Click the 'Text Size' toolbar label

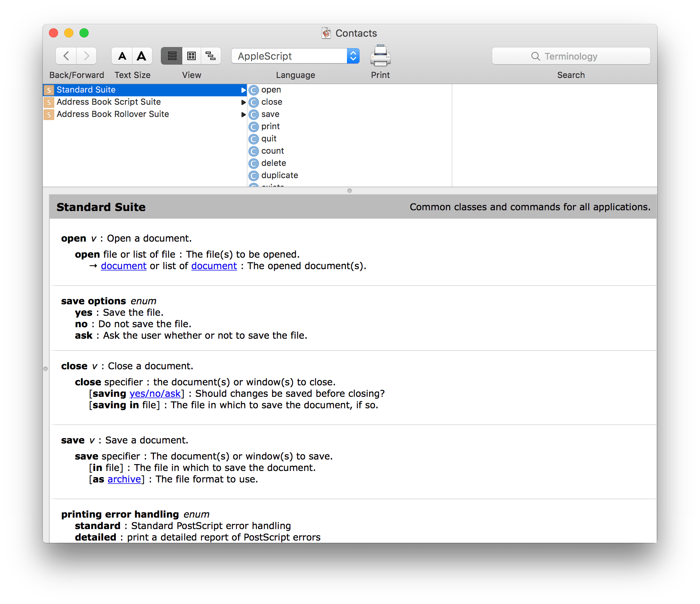(132, 75)
